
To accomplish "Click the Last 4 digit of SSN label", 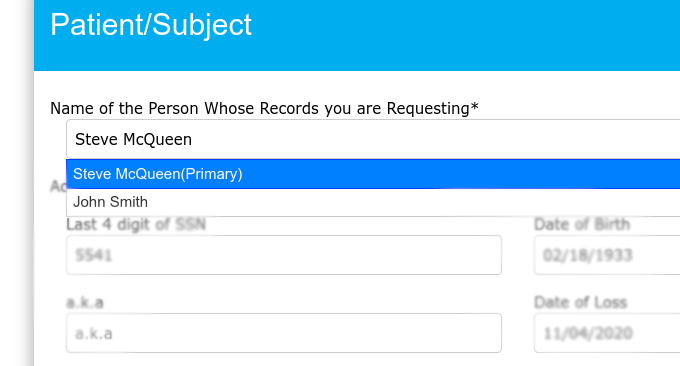I will coord(136,225).
